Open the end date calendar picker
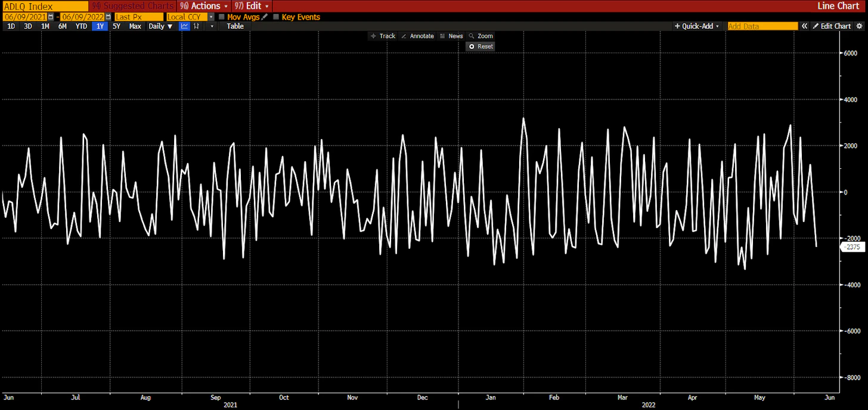This screenshot has height=410, width=868. tap(107, 17)
